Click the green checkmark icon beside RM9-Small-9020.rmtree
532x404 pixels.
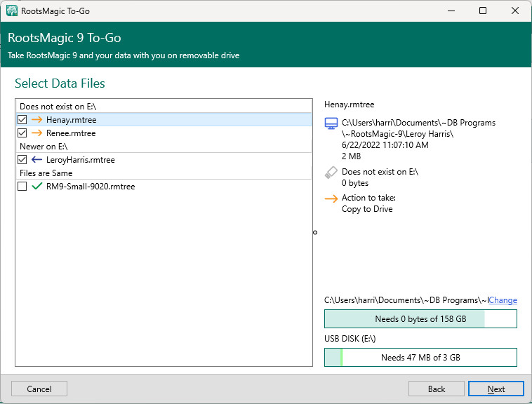pos(37,187)
